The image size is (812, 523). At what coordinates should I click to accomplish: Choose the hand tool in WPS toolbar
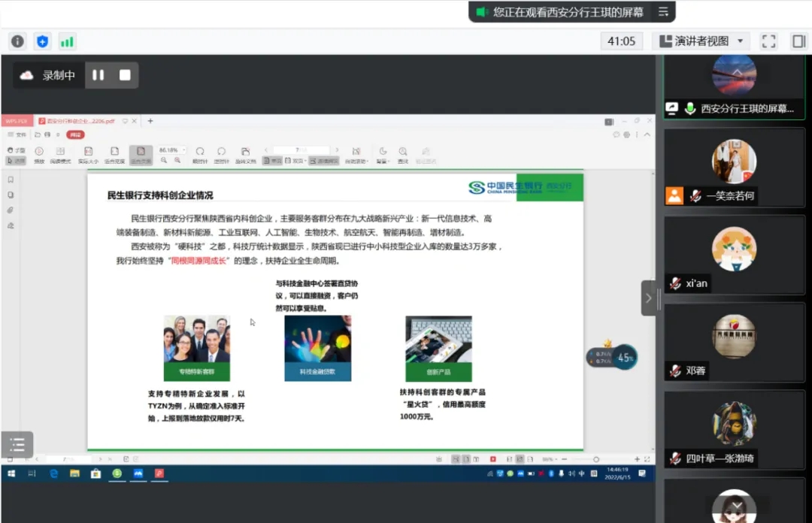tap(16, 150)
